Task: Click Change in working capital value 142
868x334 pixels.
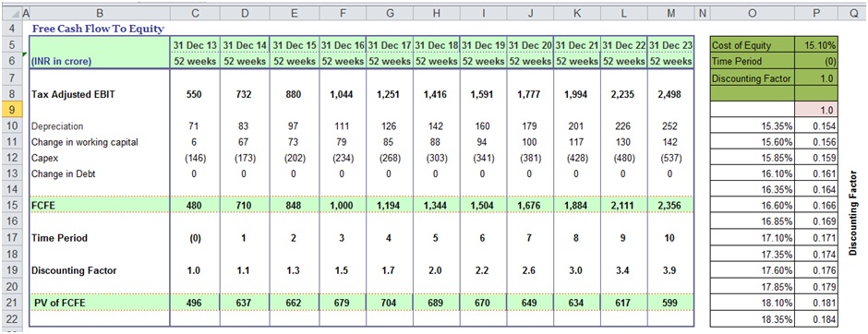Action: [669, 142]
